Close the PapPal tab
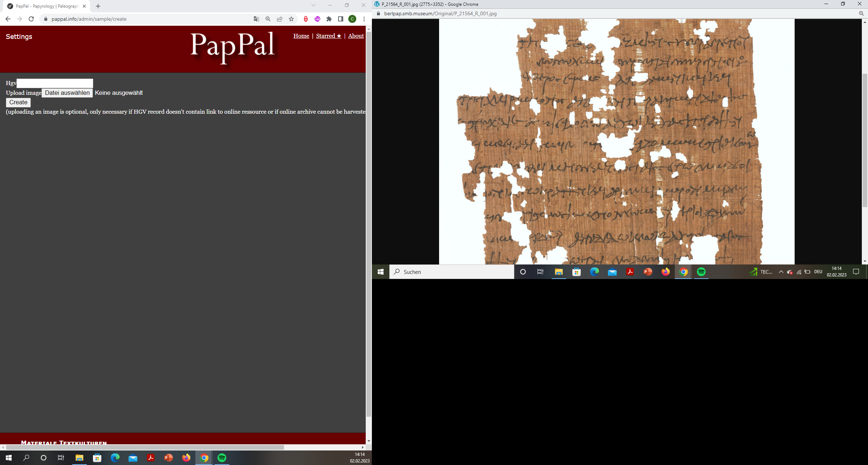This screenshot has width=868, height=465. [x=84, y=6]
